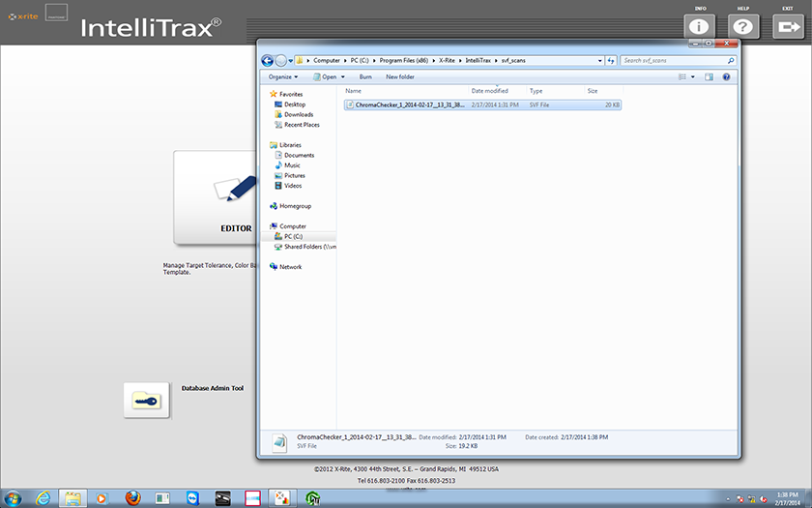
Task: Select Shared Folders in the navigation pane
Action: click(305, 247)
